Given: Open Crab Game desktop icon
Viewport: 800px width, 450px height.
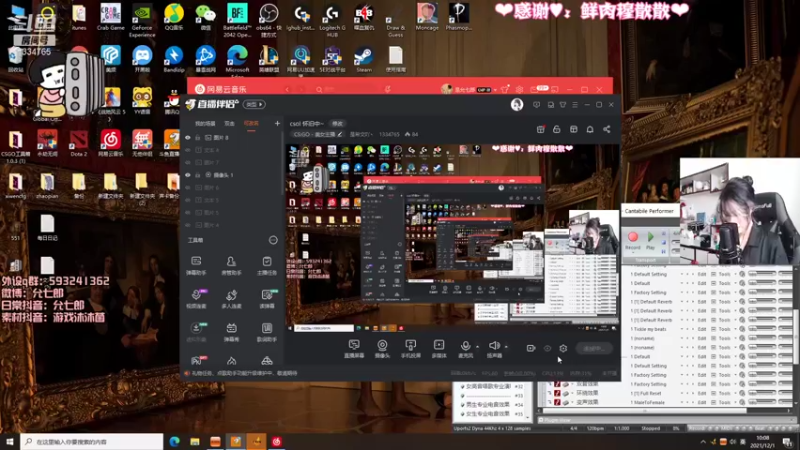Looking at the screenshot, I should point(110,17).
